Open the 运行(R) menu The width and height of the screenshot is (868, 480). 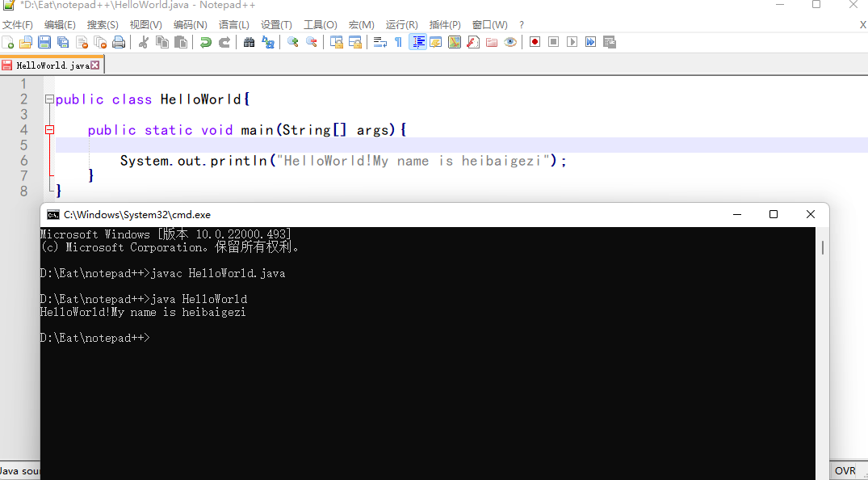401,24
